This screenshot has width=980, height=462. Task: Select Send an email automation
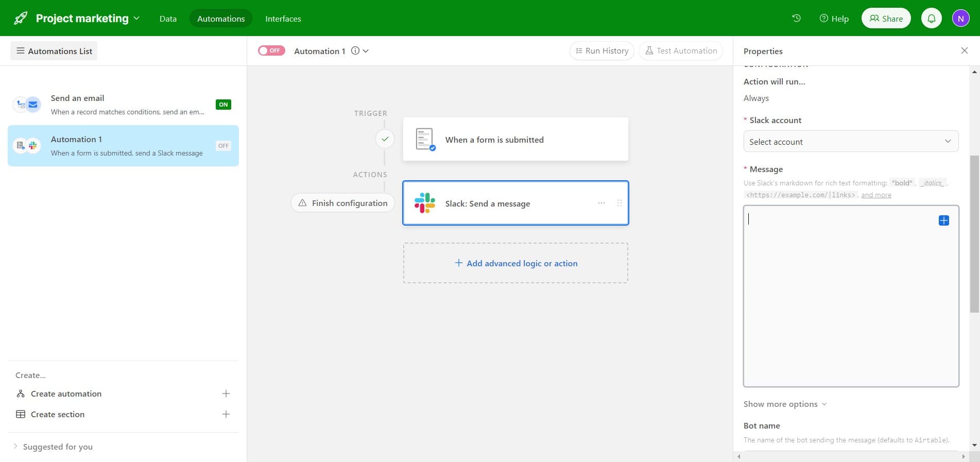point(123,105)
